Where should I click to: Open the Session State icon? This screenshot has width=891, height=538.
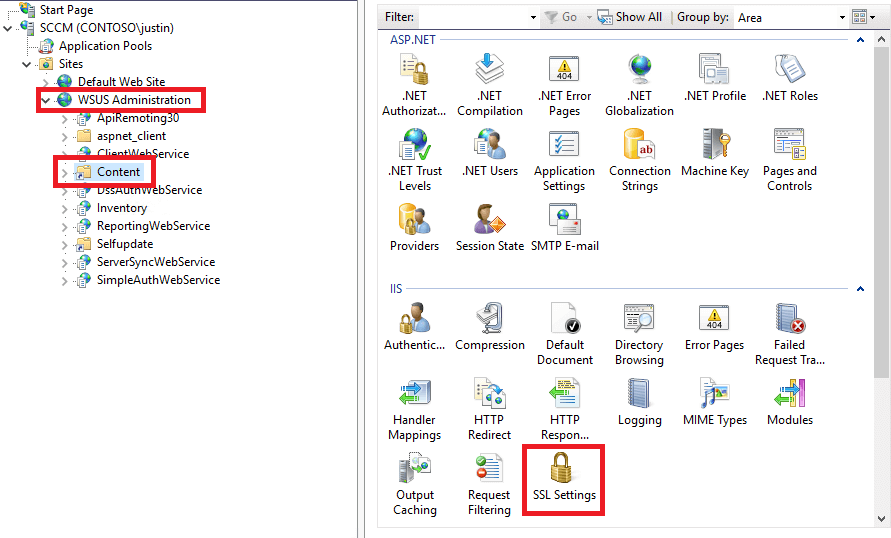tap(489, 228)
